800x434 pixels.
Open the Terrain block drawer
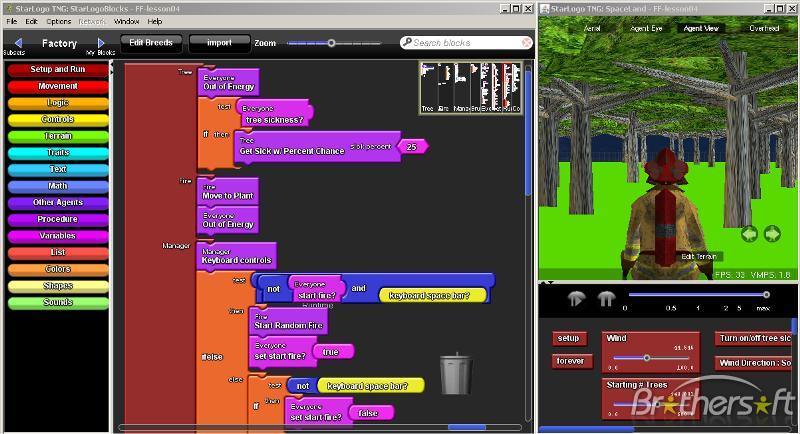58,136
